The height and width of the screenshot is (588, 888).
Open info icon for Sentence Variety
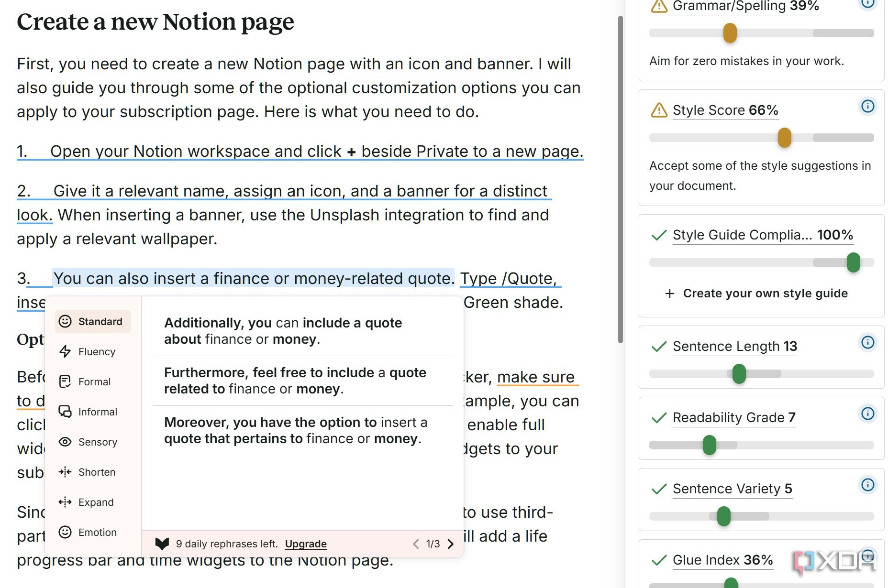coord(867,485)
